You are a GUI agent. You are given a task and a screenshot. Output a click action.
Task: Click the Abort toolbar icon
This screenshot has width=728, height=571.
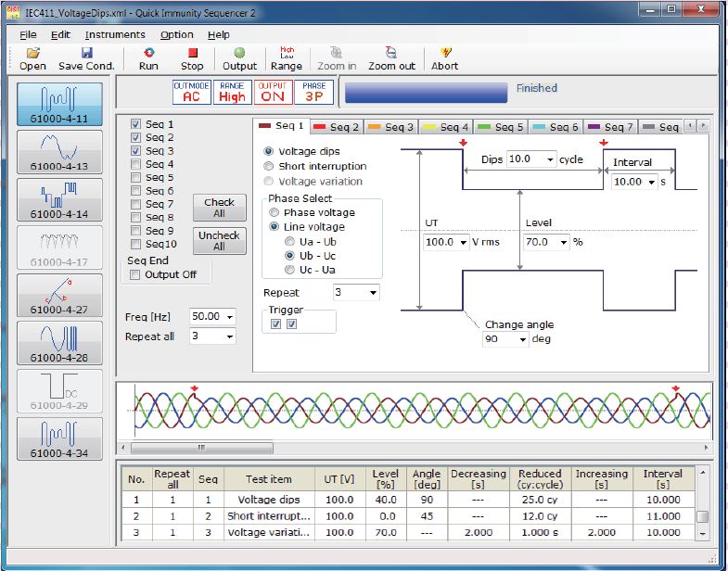(x=444, y=54)
